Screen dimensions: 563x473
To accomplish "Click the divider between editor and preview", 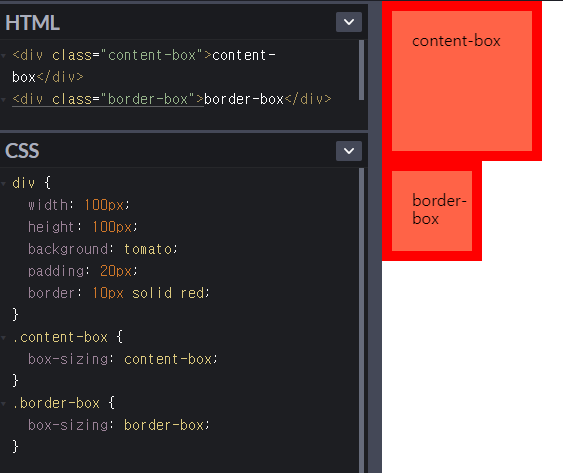I will pos(375,237).
